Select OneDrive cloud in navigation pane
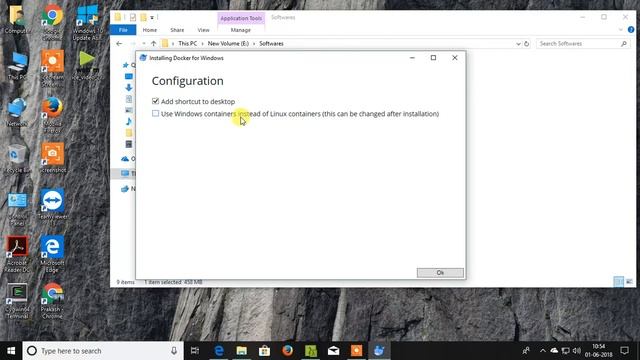This screenshot has width=640, height=360. click(x=125, y=159)
